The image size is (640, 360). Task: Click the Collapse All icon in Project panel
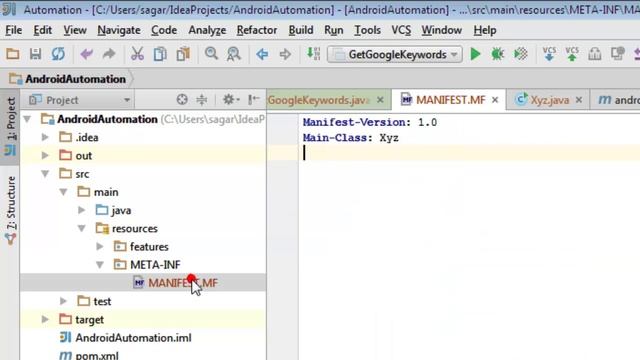pyautogui.click(x=202, y=100)
